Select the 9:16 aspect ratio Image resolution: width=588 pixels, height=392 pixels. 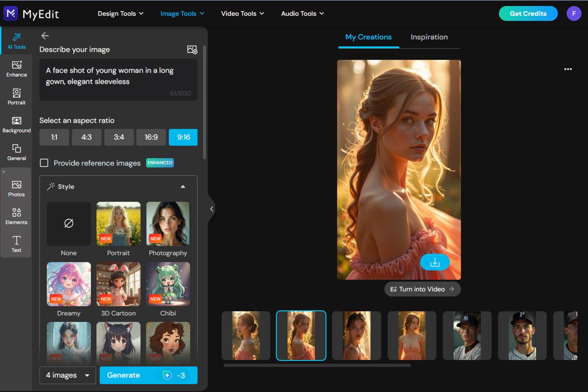[183, 137]
